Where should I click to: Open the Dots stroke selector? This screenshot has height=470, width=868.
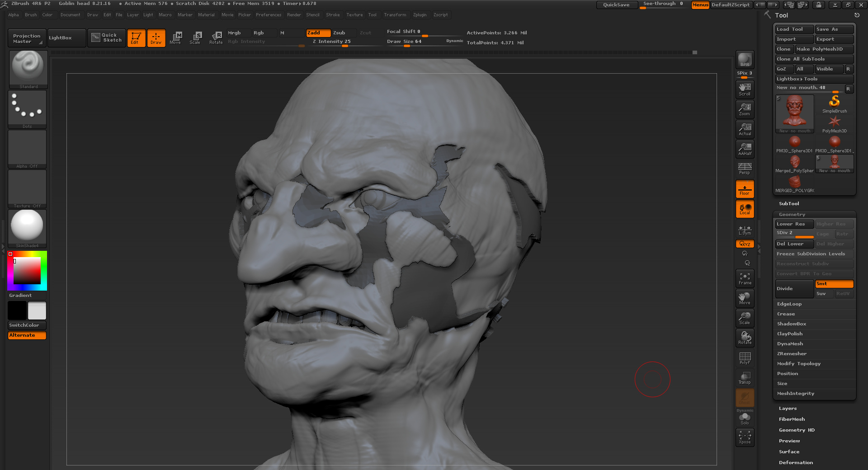coord(27,109)
